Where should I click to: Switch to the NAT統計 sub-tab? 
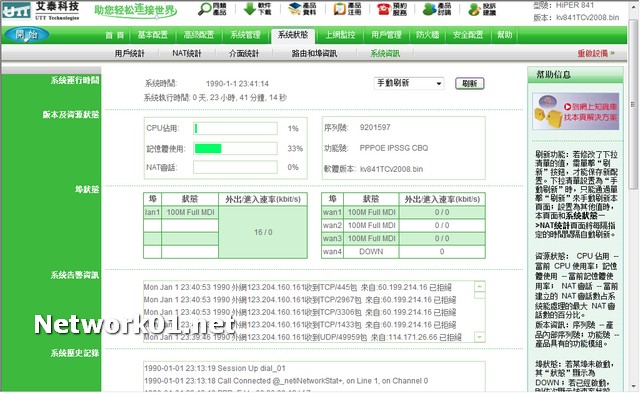tap(187, 53)
